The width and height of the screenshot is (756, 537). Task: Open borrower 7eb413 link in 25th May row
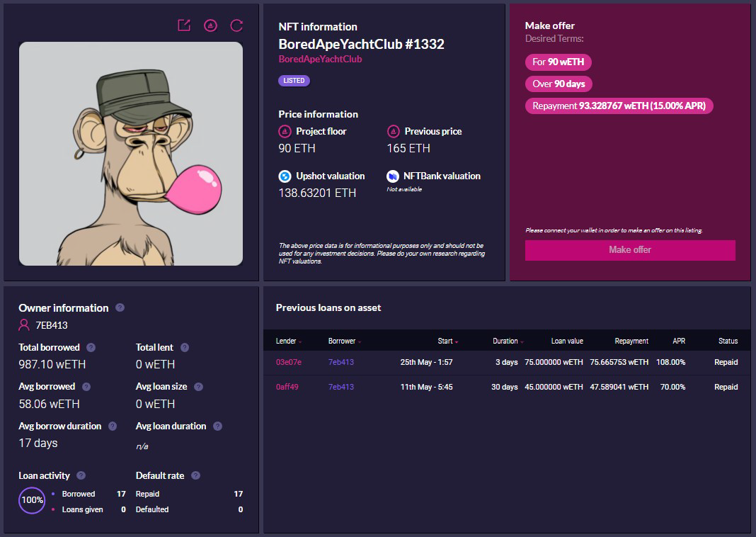pyautogui.click(x=341, y=362)
